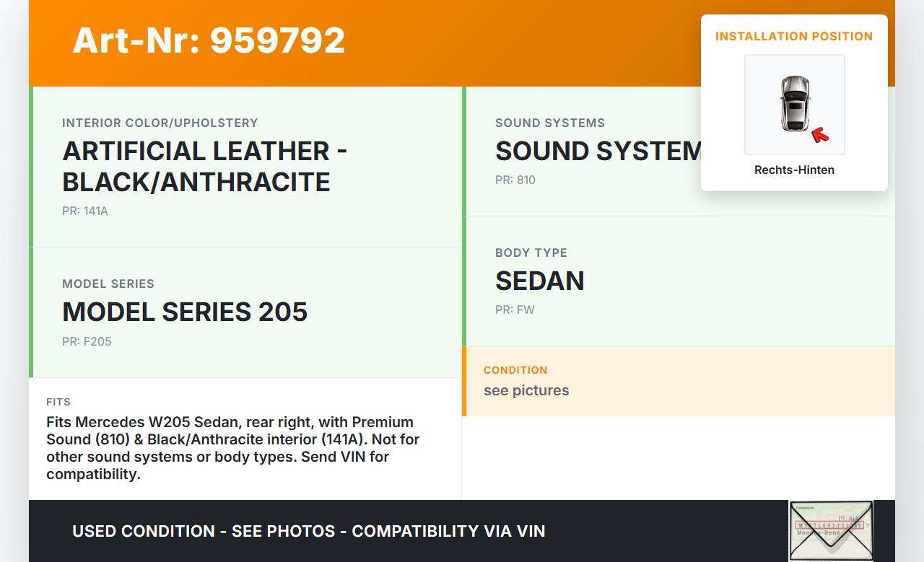924x562 pixels.
Task: Select the Model Series 205 value
Action: pos(185,312)
